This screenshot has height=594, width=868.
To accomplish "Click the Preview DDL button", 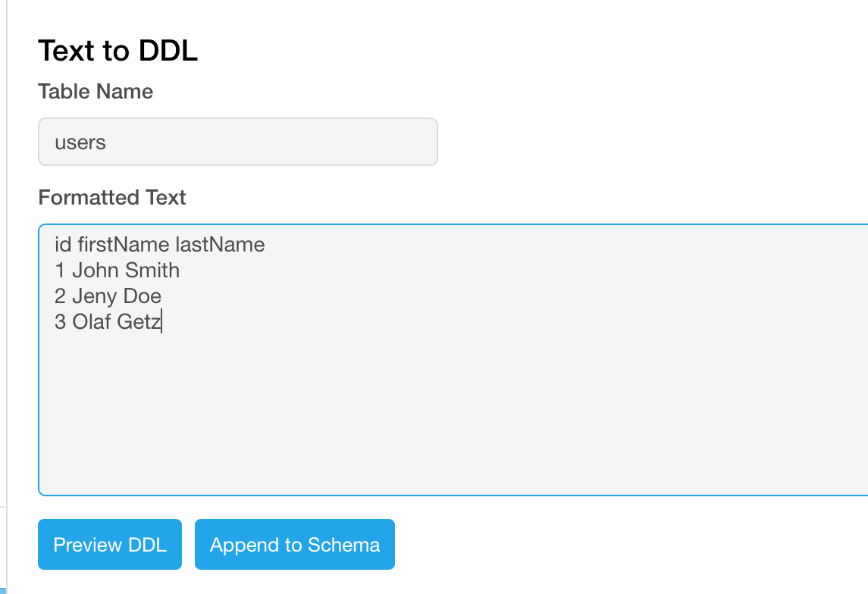I will click(110, 544).
